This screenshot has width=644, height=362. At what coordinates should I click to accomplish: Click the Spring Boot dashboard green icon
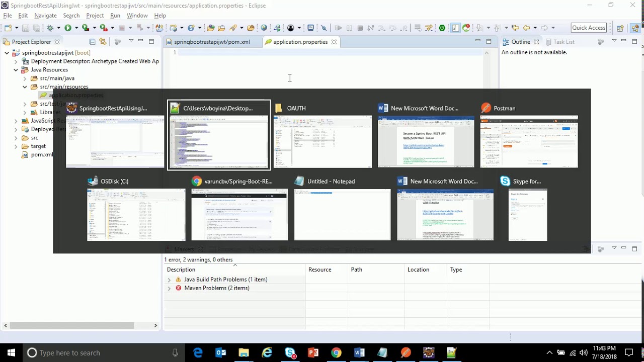(x=442, y=28)
